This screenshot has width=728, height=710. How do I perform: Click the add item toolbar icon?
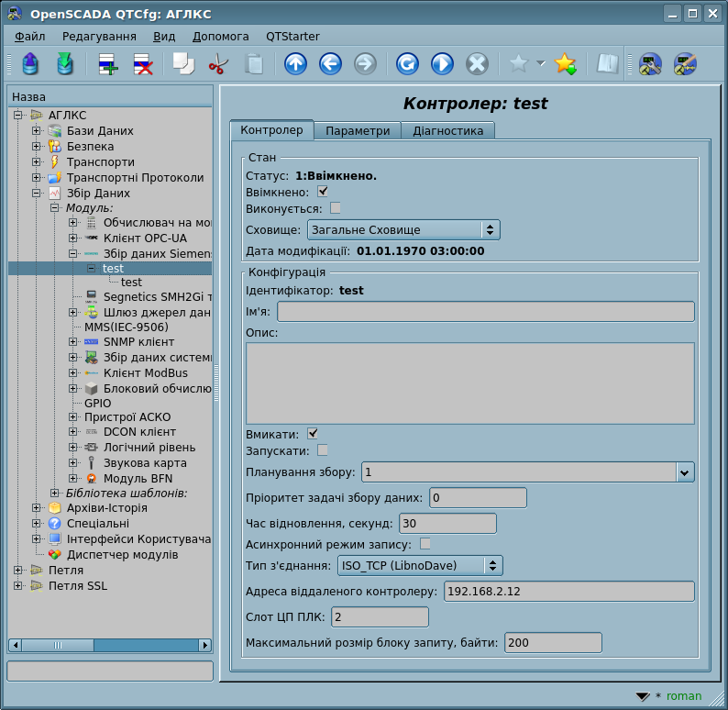[108, 64]
